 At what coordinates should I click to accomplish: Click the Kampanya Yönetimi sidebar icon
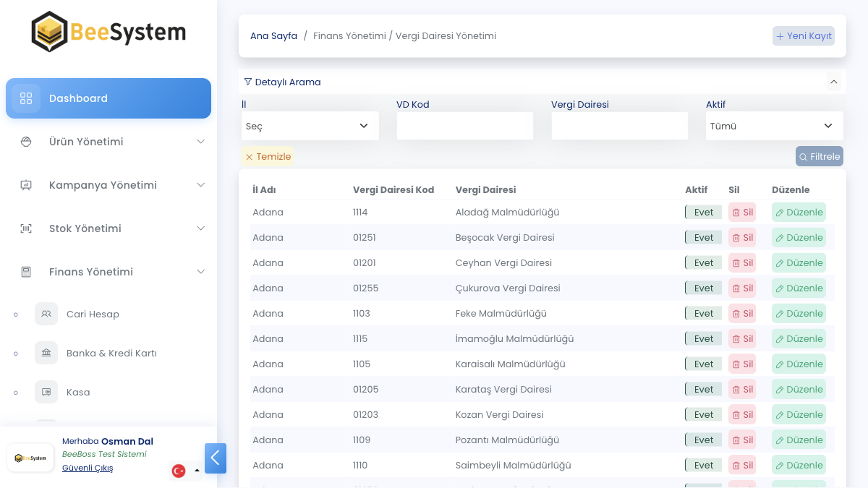(x=26, y=185)
